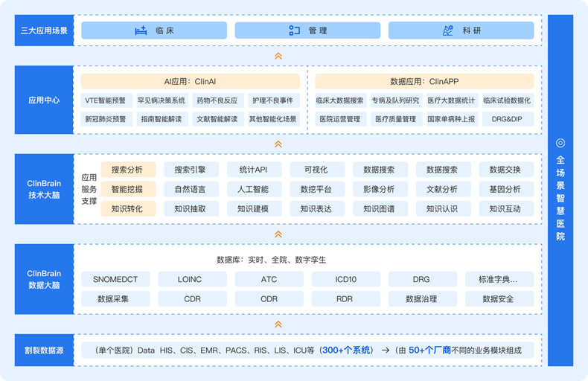Click the 医院运营管理 item
Viewport: 588px width, 381px height.
point(340,119)
